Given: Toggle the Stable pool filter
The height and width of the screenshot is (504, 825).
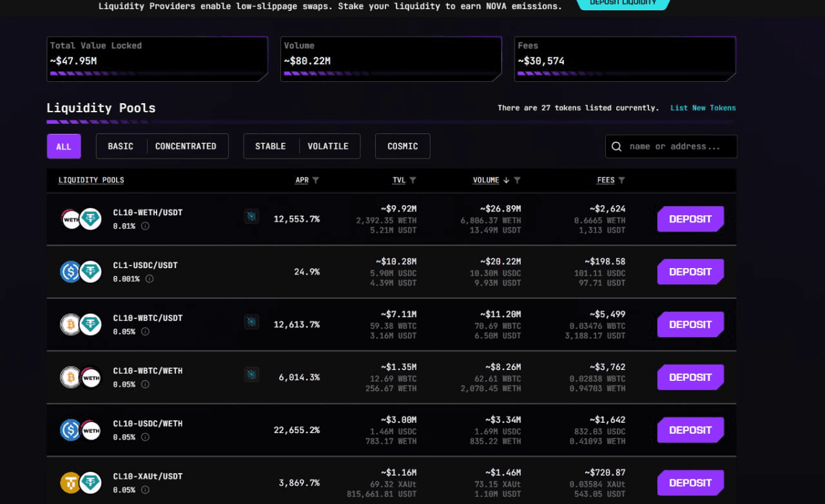Looking at the screenshot, I should click(270, 146).
